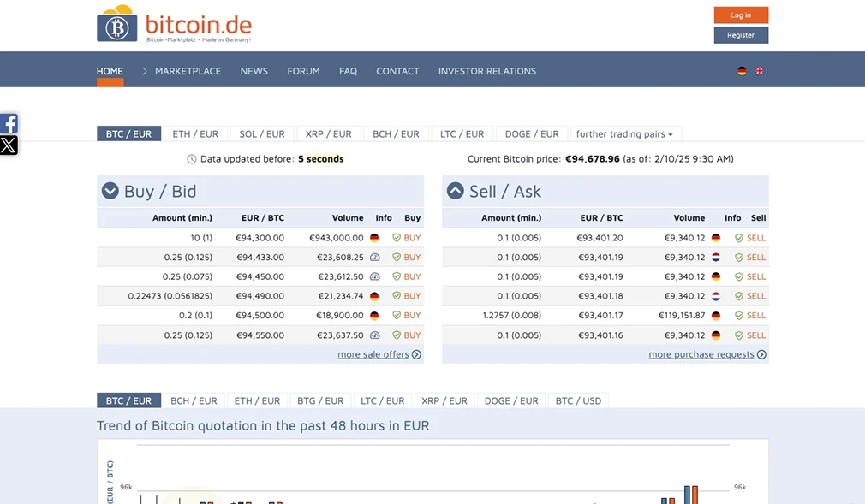Click the orange highlight bar under HOME
Image resolution: width=865 pixels, height=504 pixels.
coord(110,82)
